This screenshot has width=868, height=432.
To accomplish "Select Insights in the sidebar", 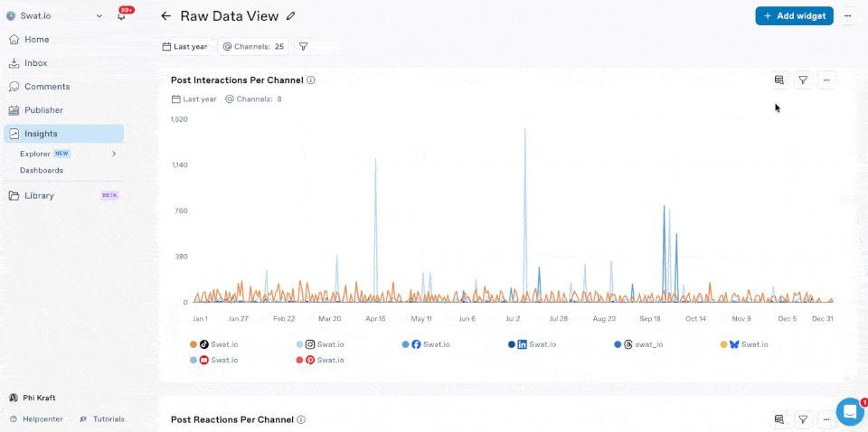I will click(x=63, y=134).
